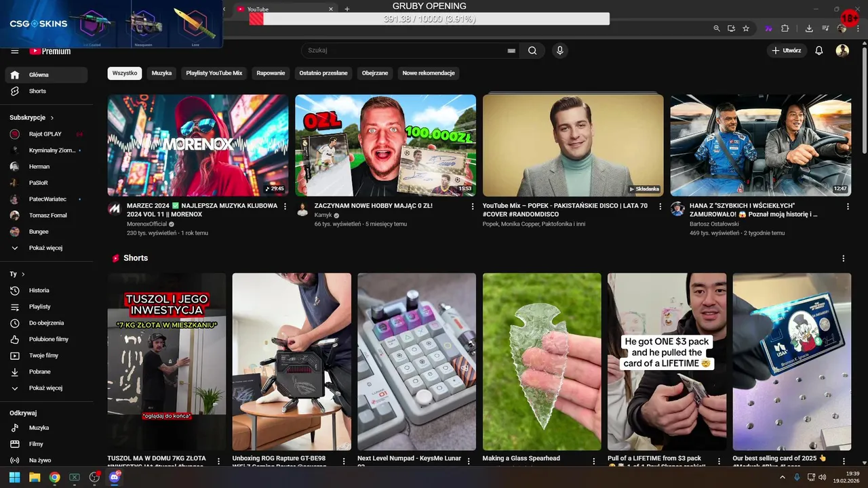Open Pobrane downloads in sidebar

46,371
